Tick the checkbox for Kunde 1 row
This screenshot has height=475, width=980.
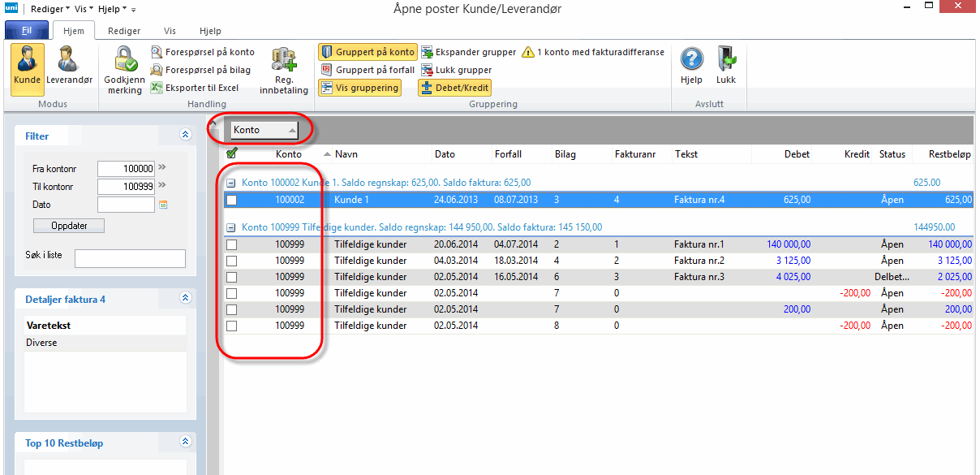click(232, 200)
